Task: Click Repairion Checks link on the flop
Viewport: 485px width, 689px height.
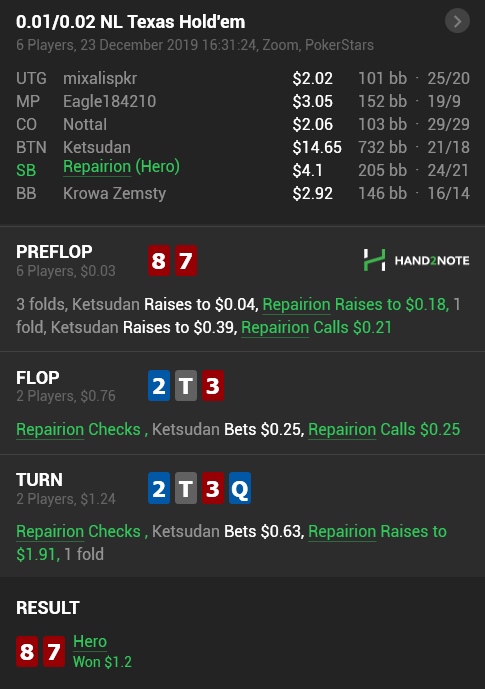Action: point(78,429)
